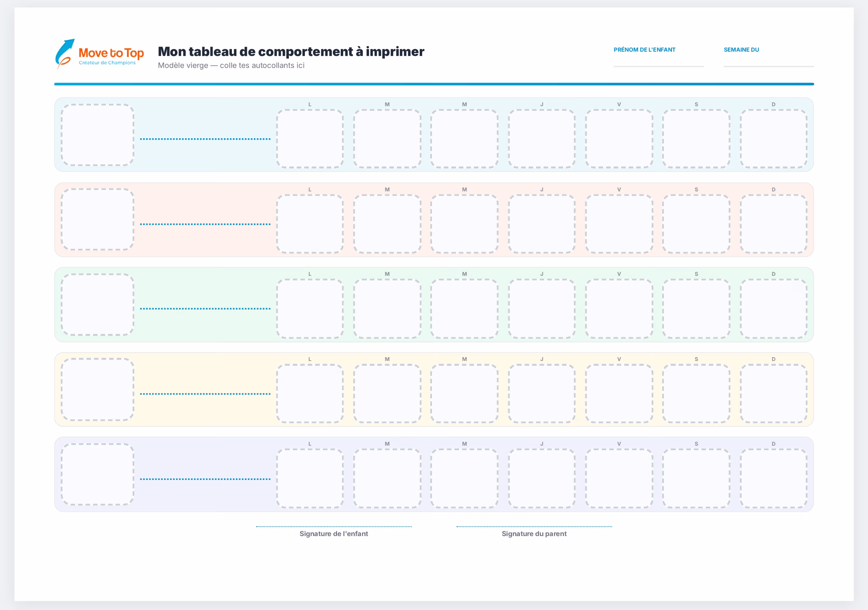Image resolution: width=868 pixels, height=610 pixels.
Task: Select the large sticker box in pink row
Action: [x=98, y=219]
